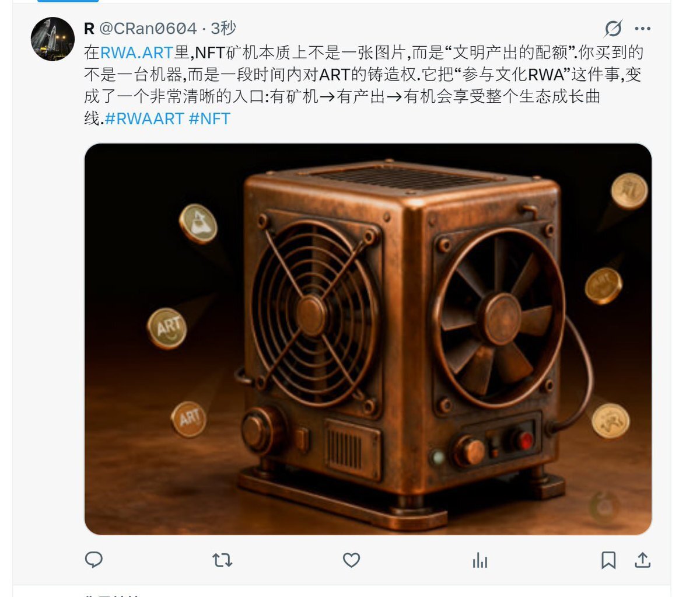Share the tweet via upload arrow icon
700x597 pixels.
642,560
